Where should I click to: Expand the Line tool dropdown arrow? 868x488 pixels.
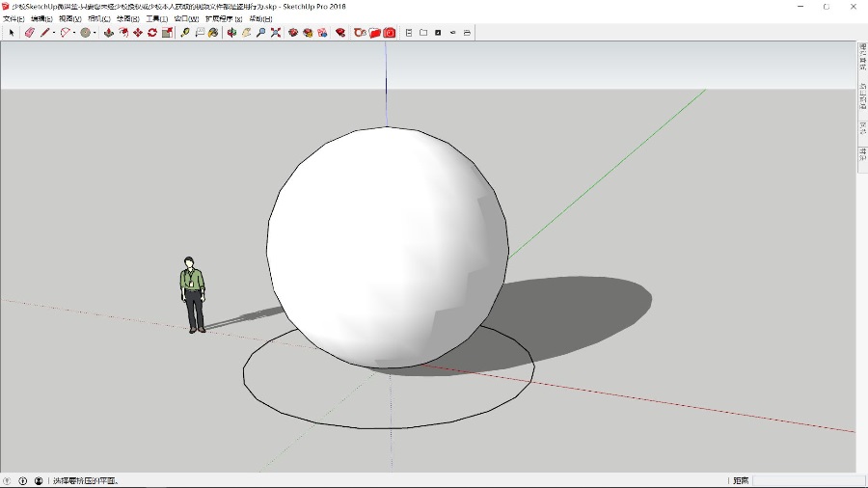click(54, 33)
